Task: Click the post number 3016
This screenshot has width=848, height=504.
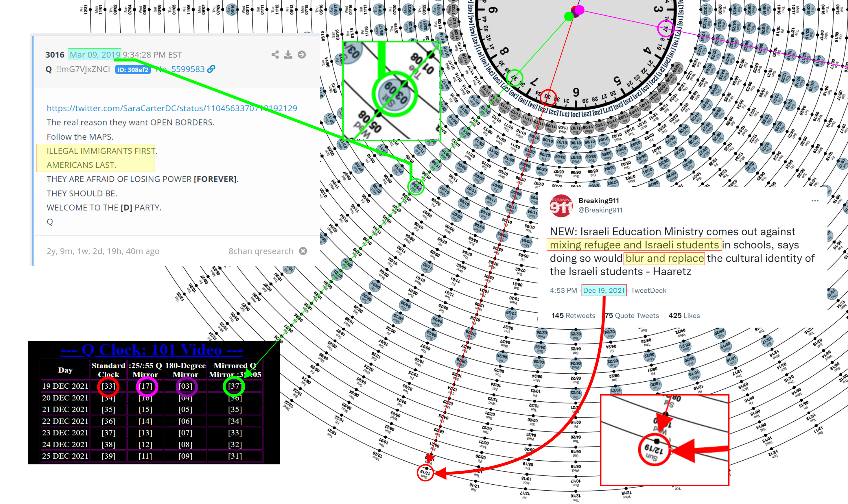Action: click(x=55, y=55)
